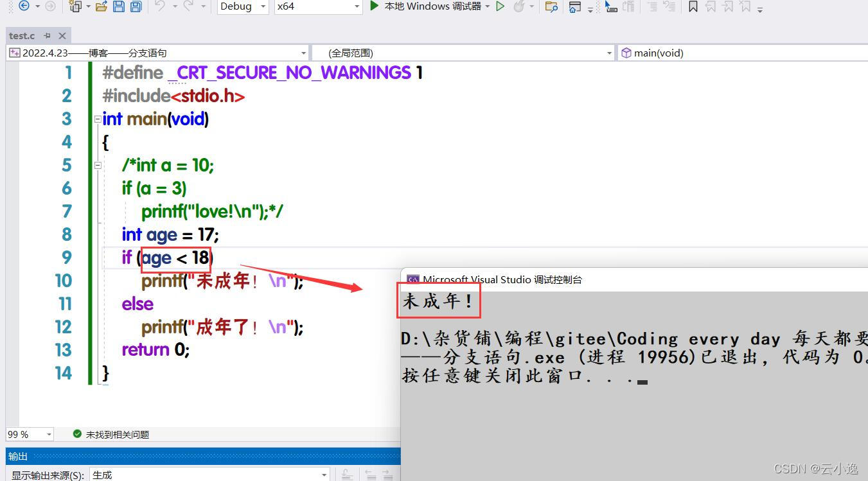Collapse the main function at line 3
Image resolution: width=868 pixels, height=481 pixels.
(x=98, y=119)
